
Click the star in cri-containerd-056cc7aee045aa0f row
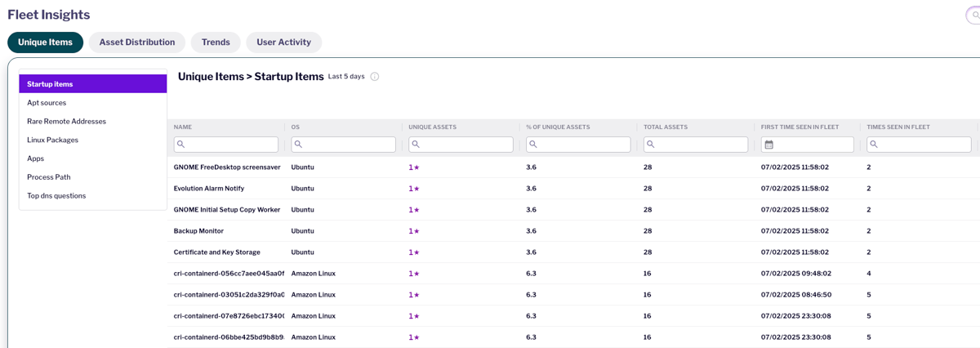416,274
